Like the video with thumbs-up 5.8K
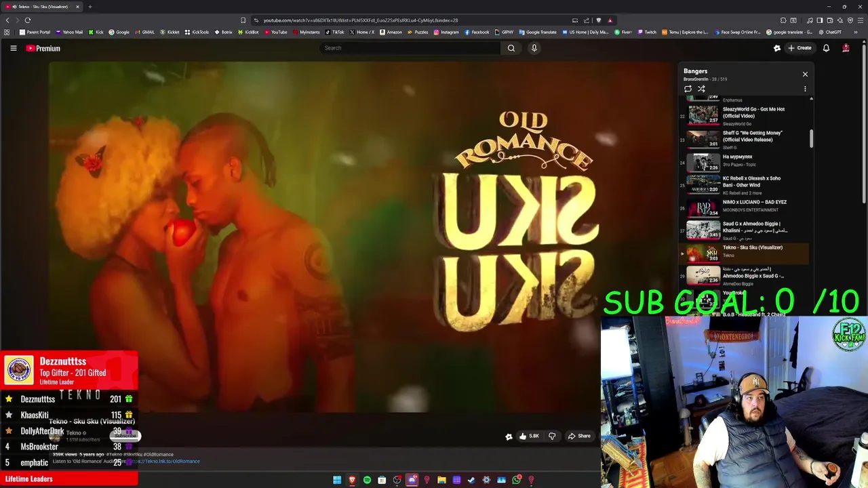 point(530,436)
